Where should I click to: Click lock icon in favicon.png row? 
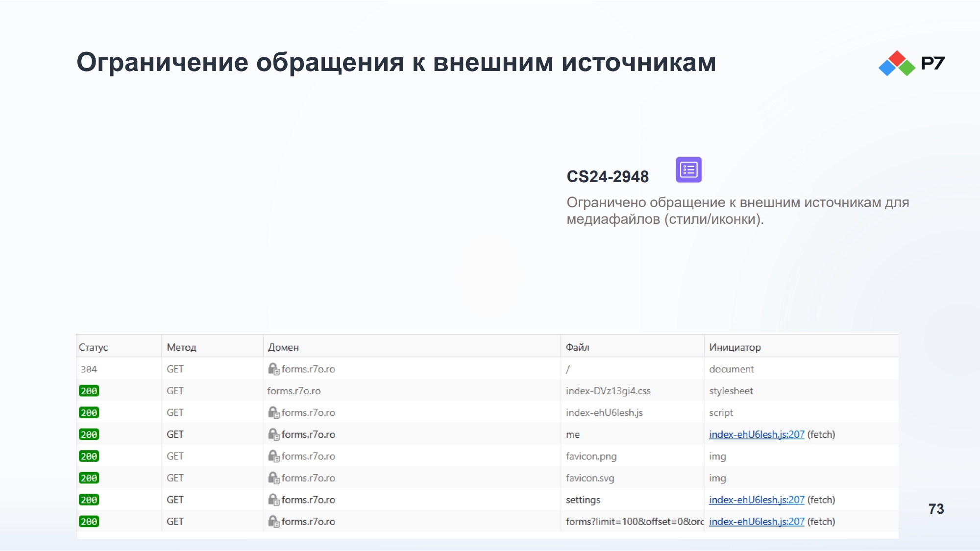273,456
